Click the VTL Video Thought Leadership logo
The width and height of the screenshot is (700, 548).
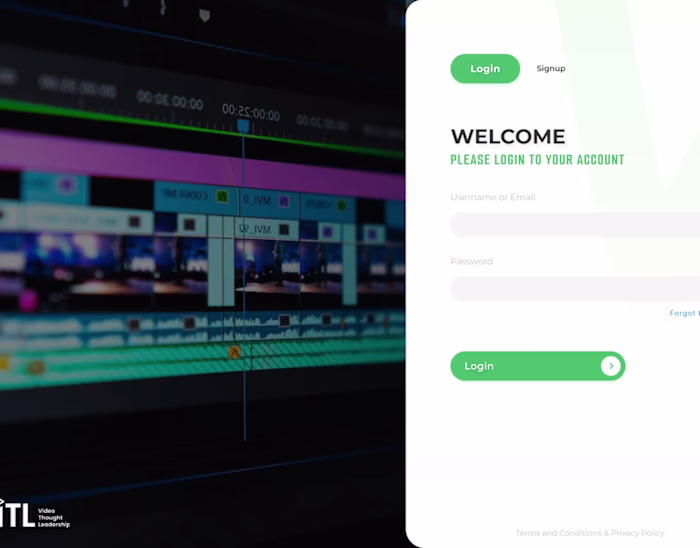[35, 514]
